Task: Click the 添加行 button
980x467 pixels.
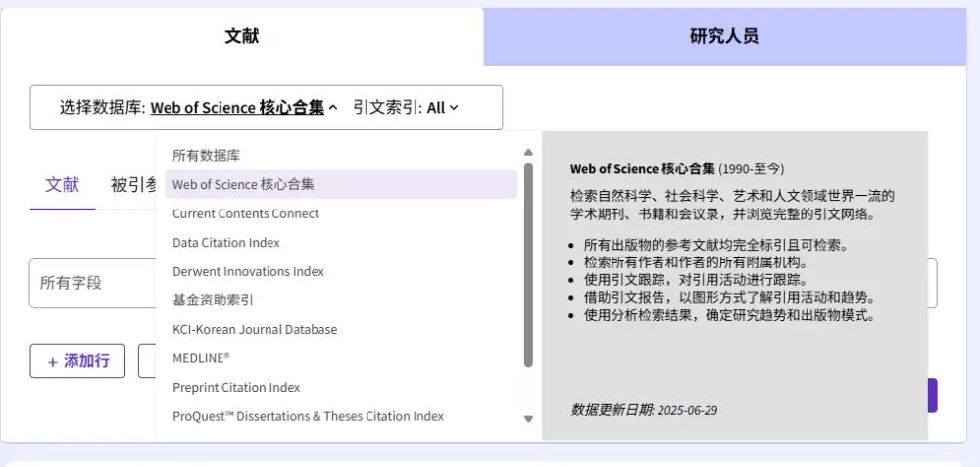Action: [x=77, y=361]
